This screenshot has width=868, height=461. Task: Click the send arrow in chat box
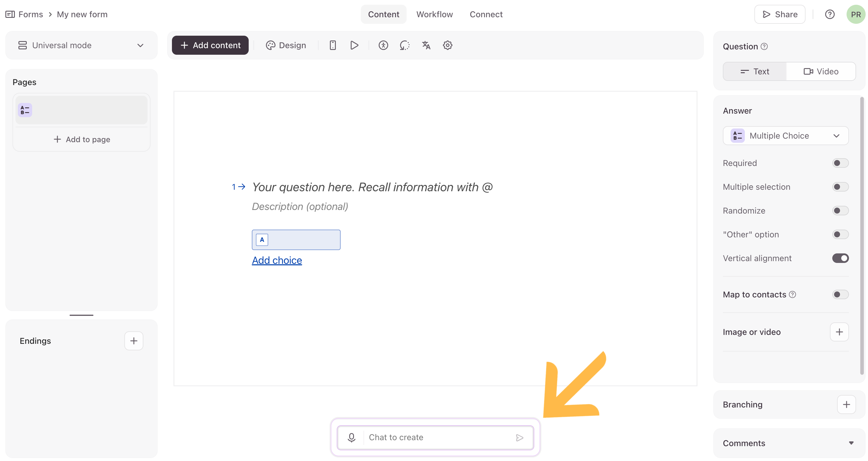pos(520,438)
